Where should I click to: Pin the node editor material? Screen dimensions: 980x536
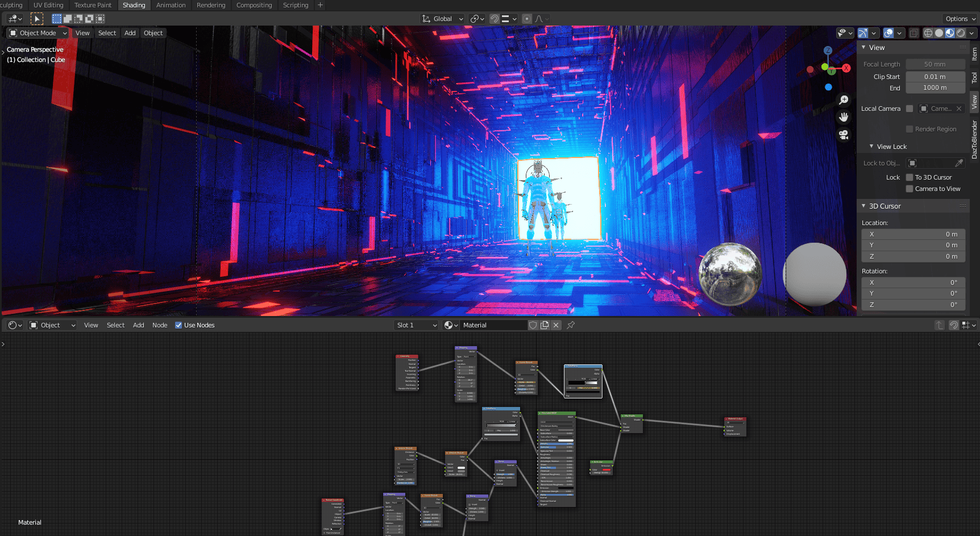pos(571,325)
